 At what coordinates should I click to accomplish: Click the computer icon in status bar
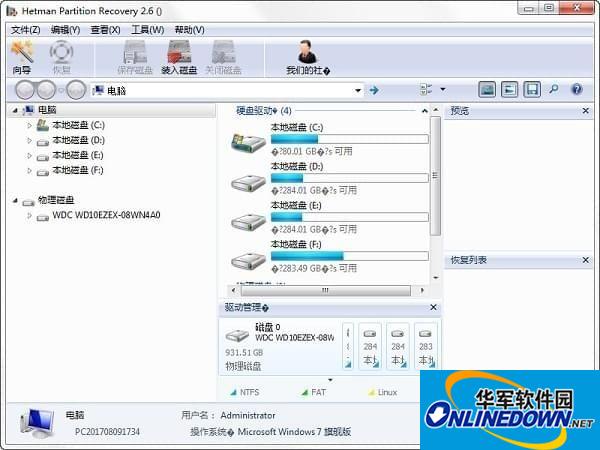[x=37, y=423]
